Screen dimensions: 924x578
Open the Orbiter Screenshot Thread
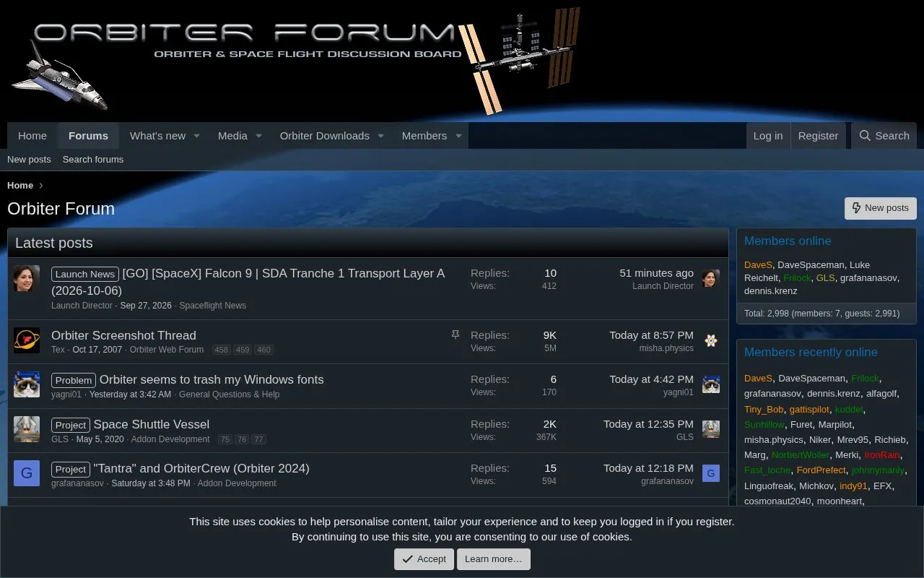pyautogui.click(x=123, y=335)
